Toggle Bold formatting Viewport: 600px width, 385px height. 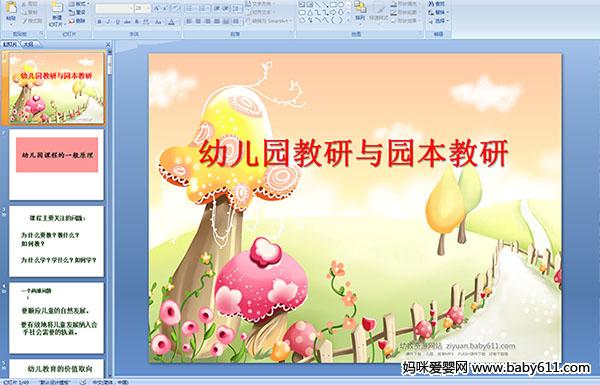(99, 22)
